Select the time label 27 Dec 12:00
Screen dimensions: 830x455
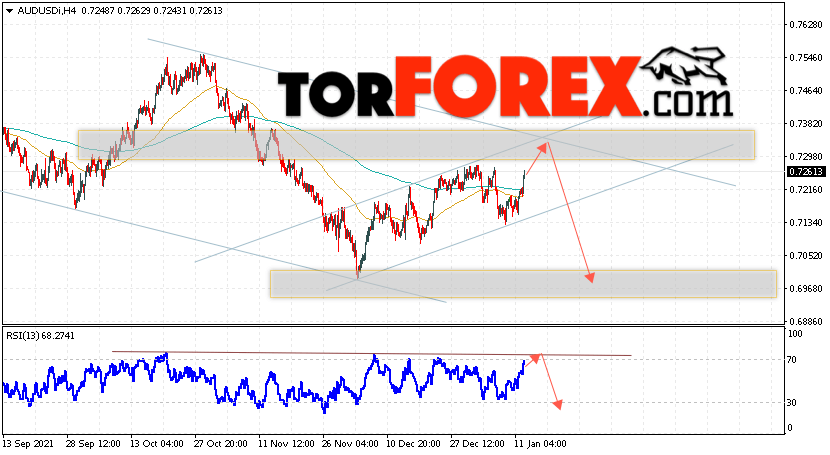pos(477,443)
